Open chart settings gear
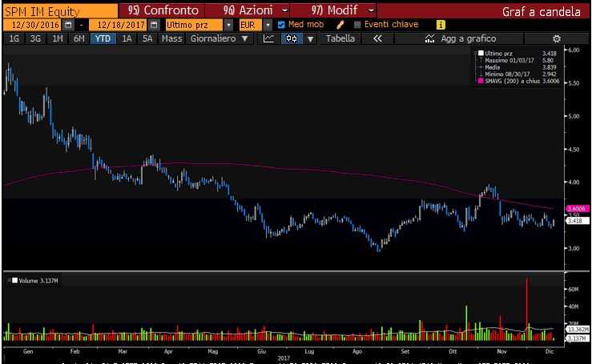 557,38
